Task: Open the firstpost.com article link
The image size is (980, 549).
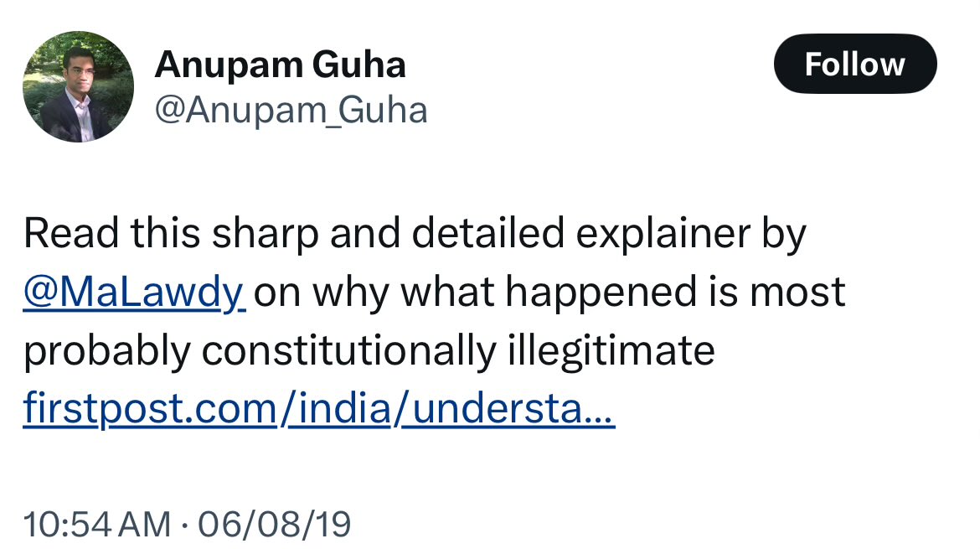Action: [318, 410]
